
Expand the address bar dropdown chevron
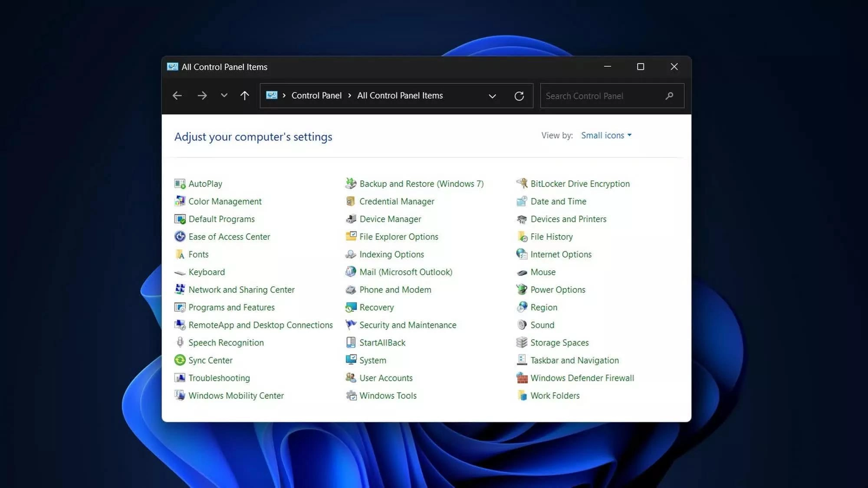coord(492,95)
